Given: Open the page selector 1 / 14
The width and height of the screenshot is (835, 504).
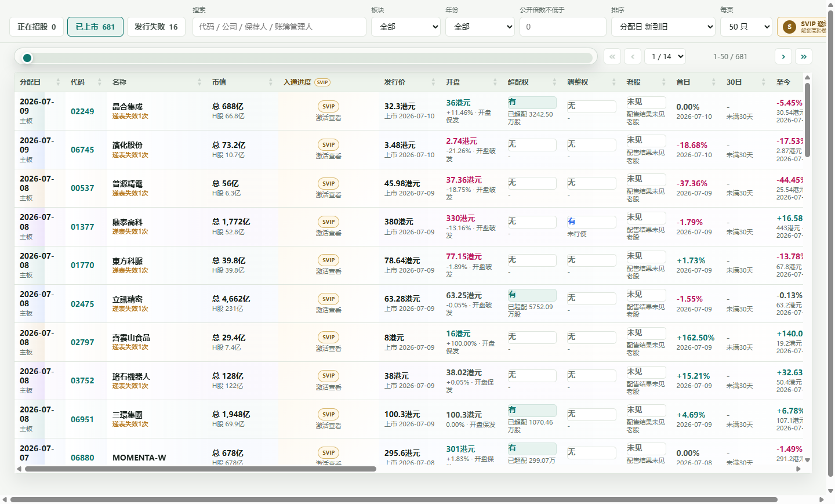Looking at the screenshot, I should (x=665, y=56).
